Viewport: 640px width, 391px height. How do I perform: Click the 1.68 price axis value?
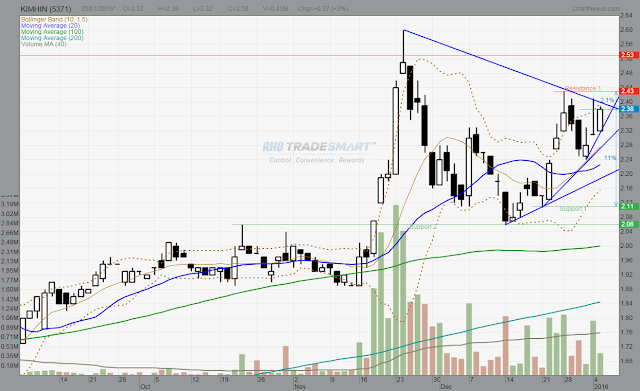(627, 361)
